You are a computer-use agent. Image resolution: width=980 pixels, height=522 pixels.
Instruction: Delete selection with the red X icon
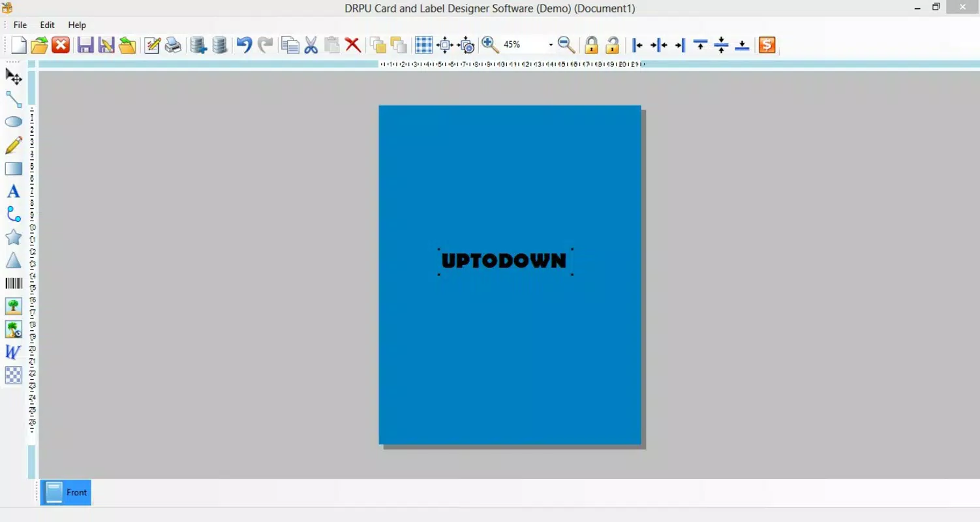(x=353, y=45)
